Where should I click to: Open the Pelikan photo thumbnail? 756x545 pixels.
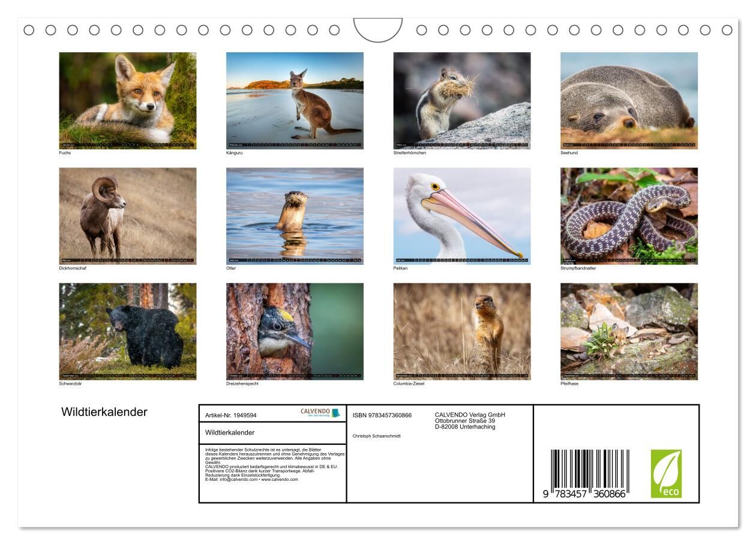click(461, 216)
